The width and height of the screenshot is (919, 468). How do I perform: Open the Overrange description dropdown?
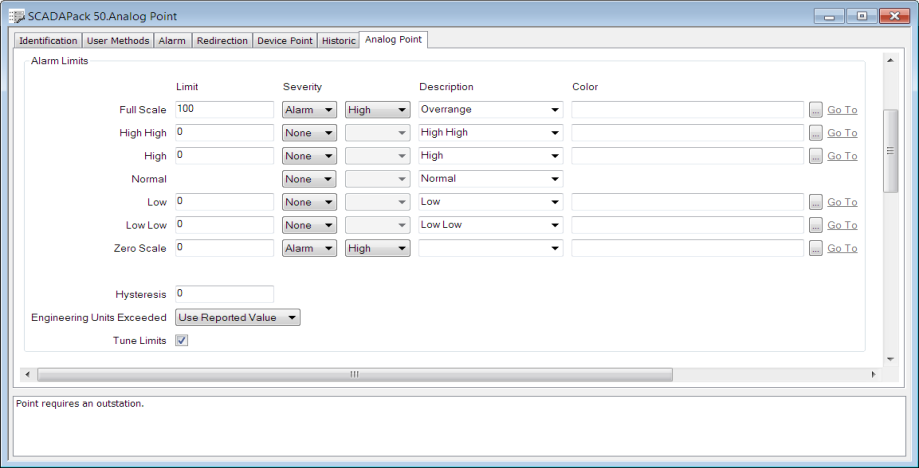point(490,110)
